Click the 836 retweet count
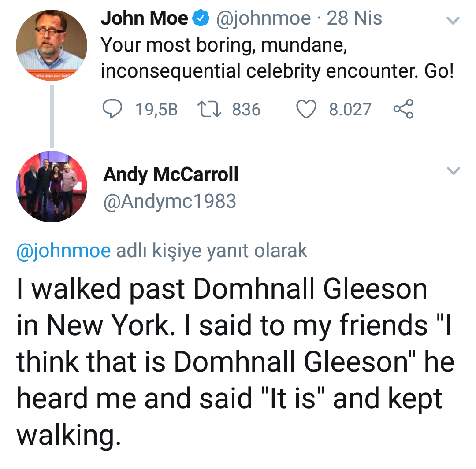This screenshot has height=469, width=476. 246,110
